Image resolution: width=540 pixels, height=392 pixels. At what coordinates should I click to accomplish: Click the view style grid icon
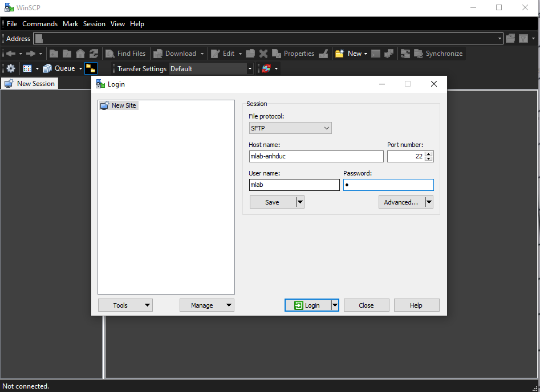coord(27,68)
